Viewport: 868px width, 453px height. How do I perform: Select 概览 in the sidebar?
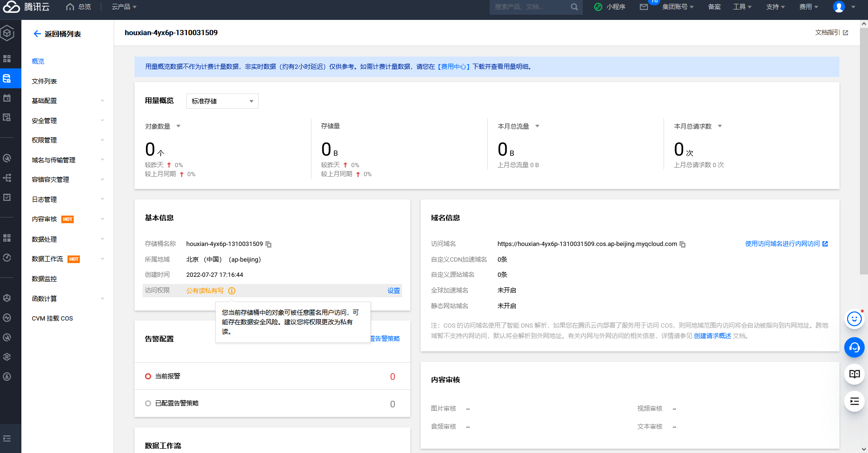coord(38,61)
